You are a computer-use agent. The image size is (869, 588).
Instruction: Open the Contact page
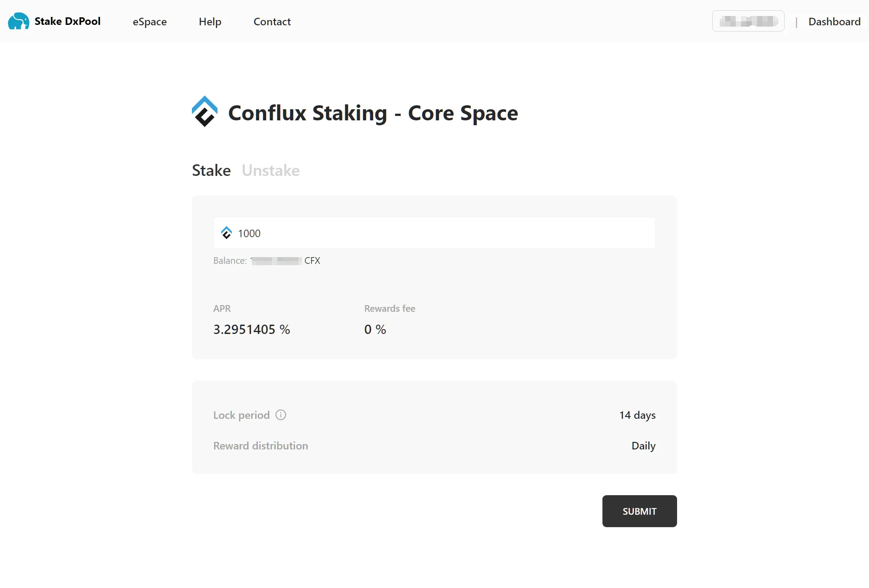point(272,21)
